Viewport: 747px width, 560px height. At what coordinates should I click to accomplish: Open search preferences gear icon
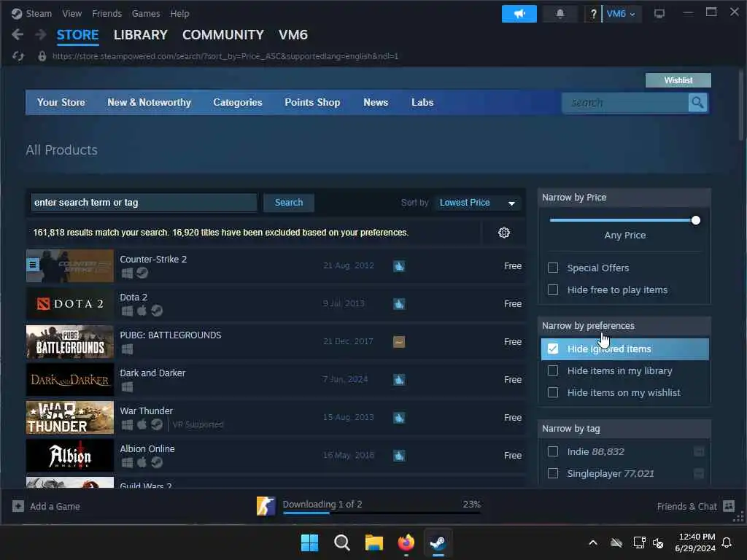tap(503, 233)
